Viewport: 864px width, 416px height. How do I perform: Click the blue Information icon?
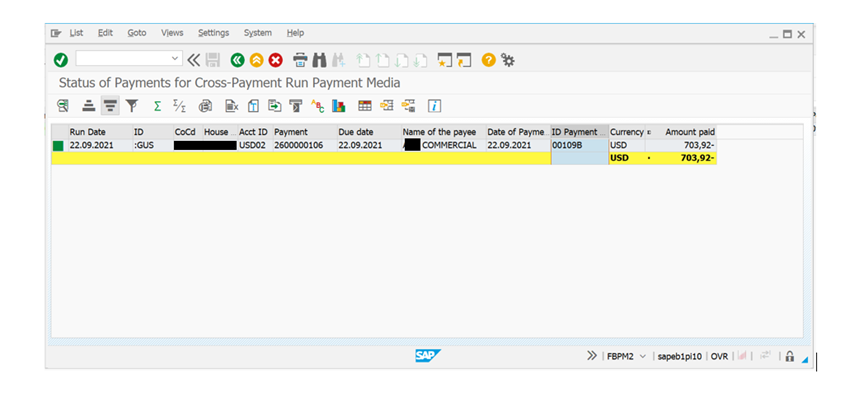pyautogui.click(x=435, y=106)
